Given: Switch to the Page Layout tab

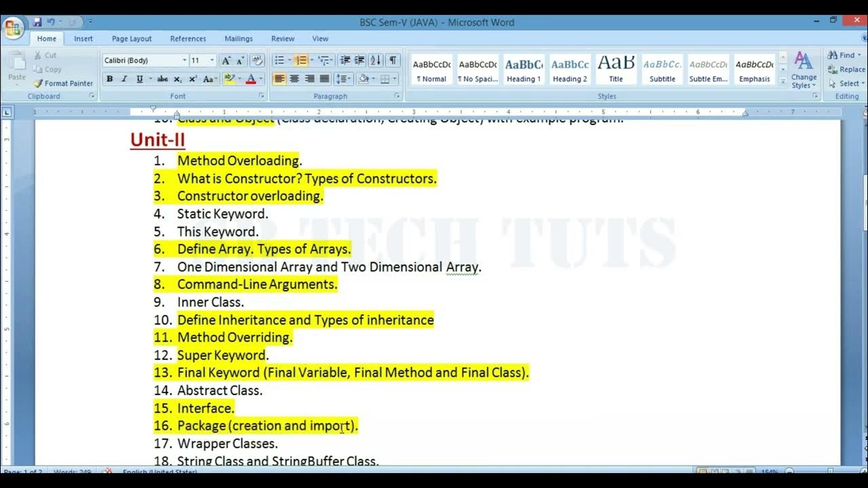Looking at the screenshot, I should (132, 39).
